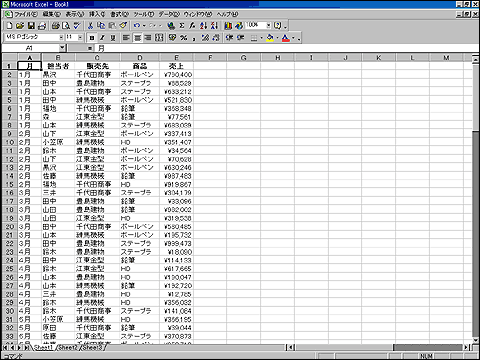Select column D header
The image size is (480, 360).
point(140,58)
